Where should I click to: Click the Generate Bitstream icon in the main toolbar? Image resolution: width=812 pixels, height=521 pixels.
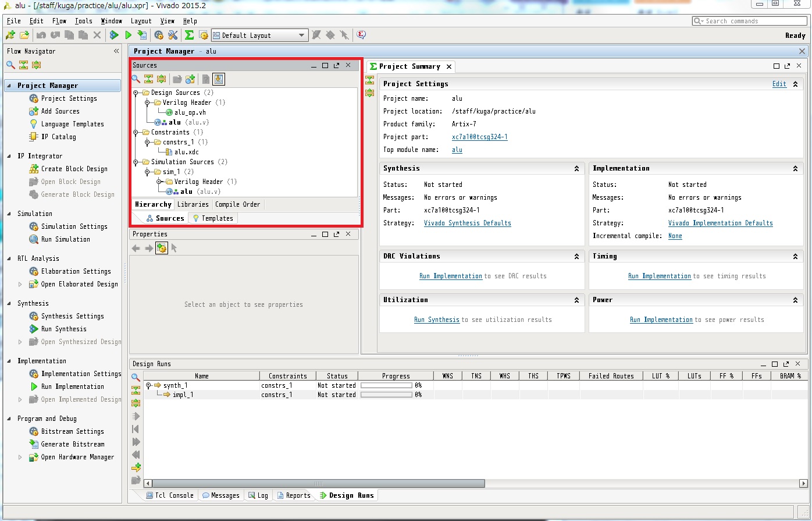click(142, 36)
